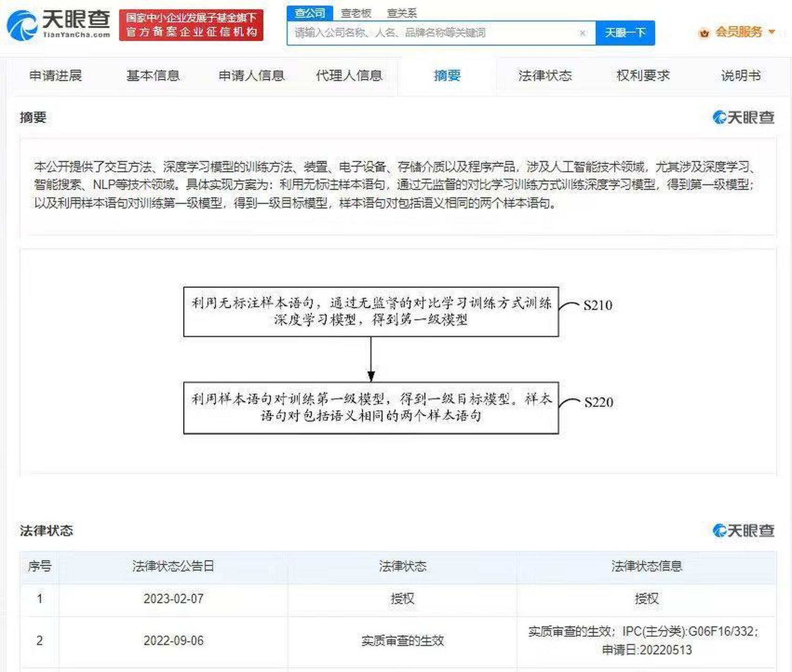
Task: Click the patent flowchart figure
Action: (x=398, y=360)
